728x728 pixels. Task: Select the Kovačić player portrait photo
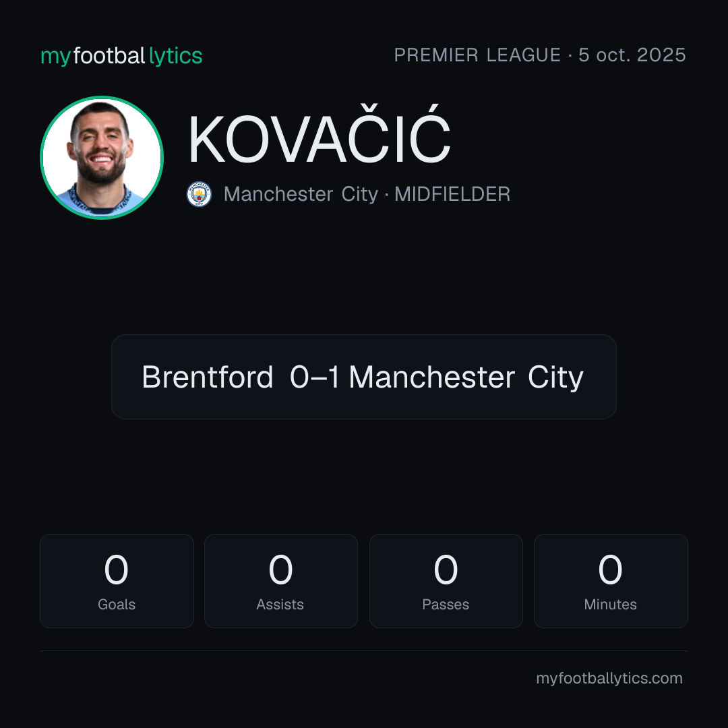[102, 157]
